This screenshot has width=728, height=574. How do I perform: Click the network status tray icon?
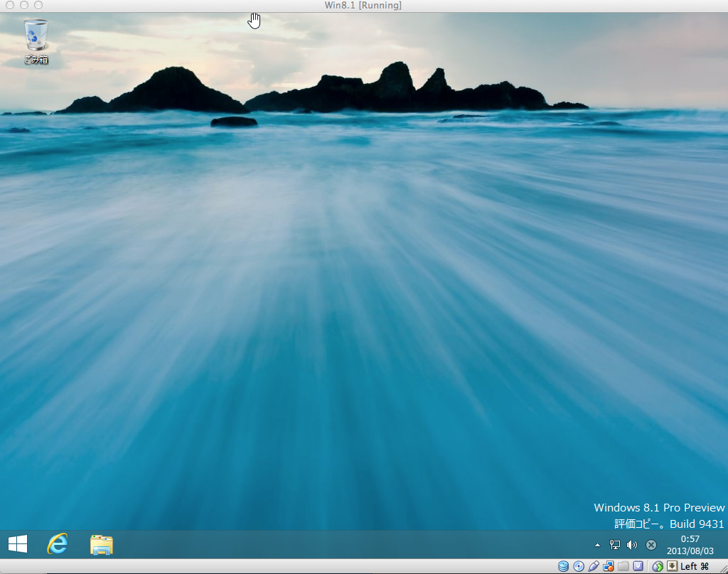click(615, 545)
